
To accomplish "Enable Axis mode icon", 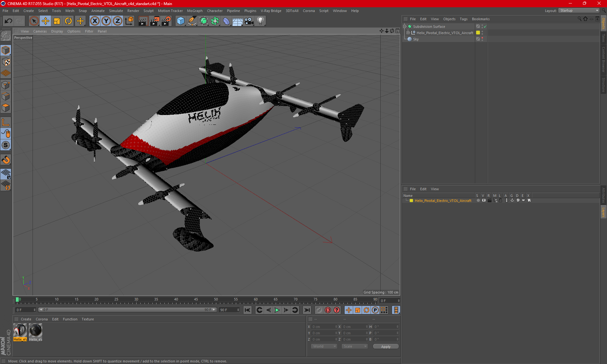I will click(6, 122).
